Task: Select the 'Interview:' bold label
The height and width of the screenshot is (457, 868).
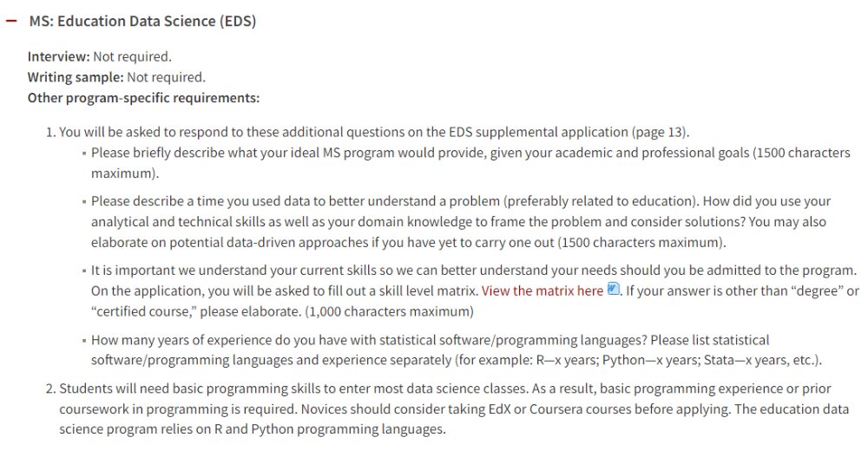Action: coord(59,56)
